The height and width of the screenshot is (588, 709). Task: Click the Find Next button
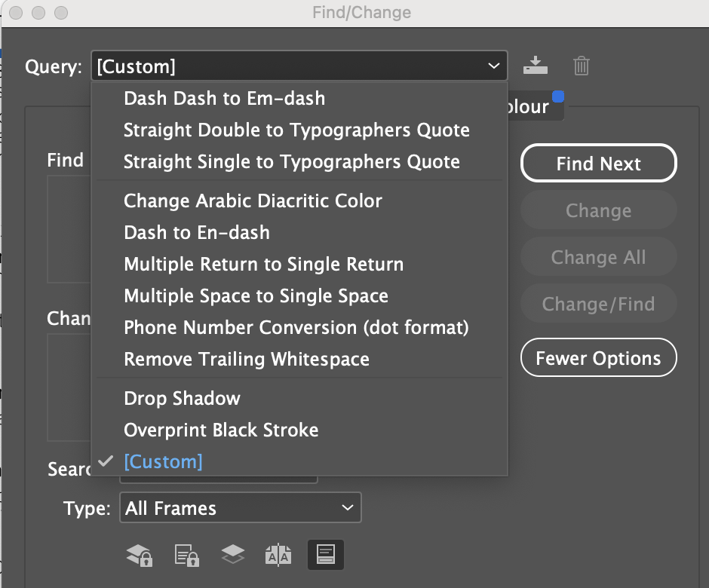(598, 163)
